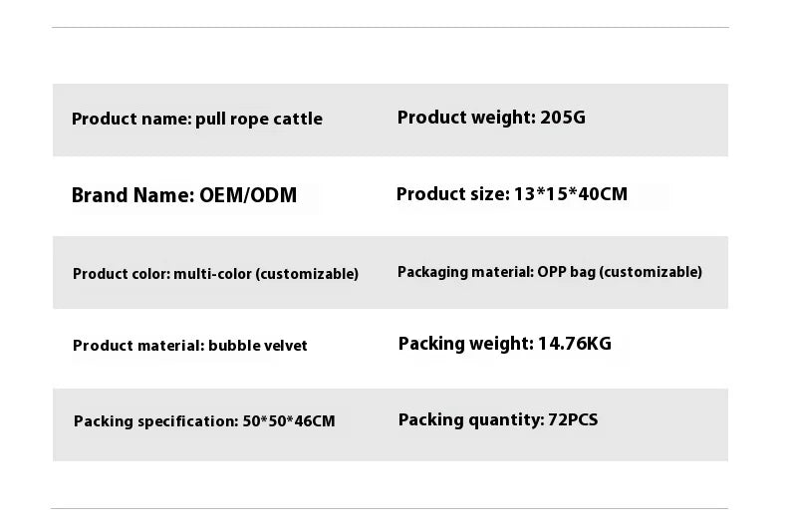The image size is (787, 532).
Task: Click the "Product name" label text
Action: pyautogui.click(x=131, y=119)
